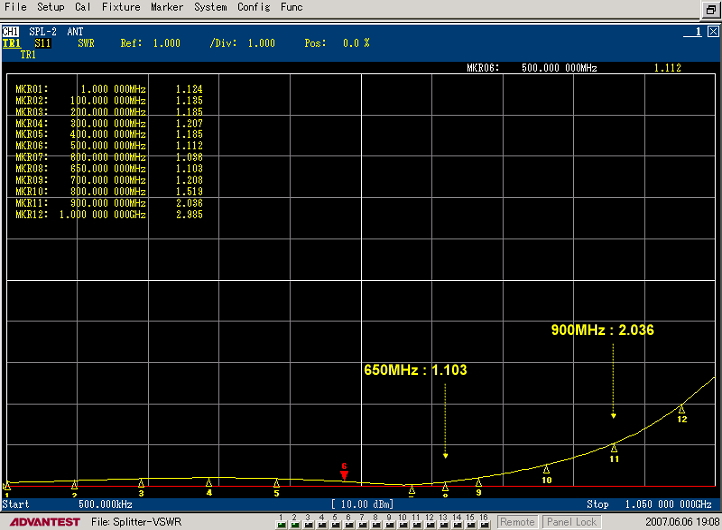This screenshot has width=722, height=530.
Task: Select channel indicator 9 in status bar
Action: coord(389,522)
